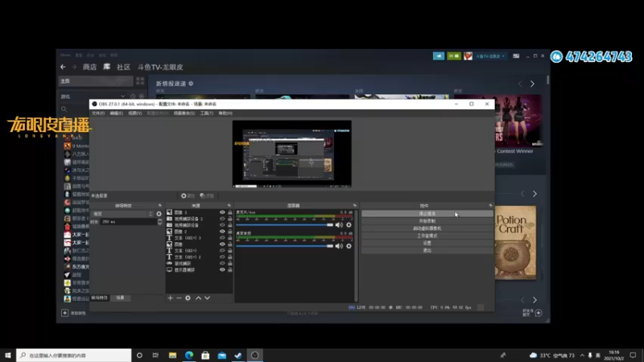Mute the 麦克风/Aux speaker icon
Viewport: 644px width, 362px height.
click(x=339, y=225)
